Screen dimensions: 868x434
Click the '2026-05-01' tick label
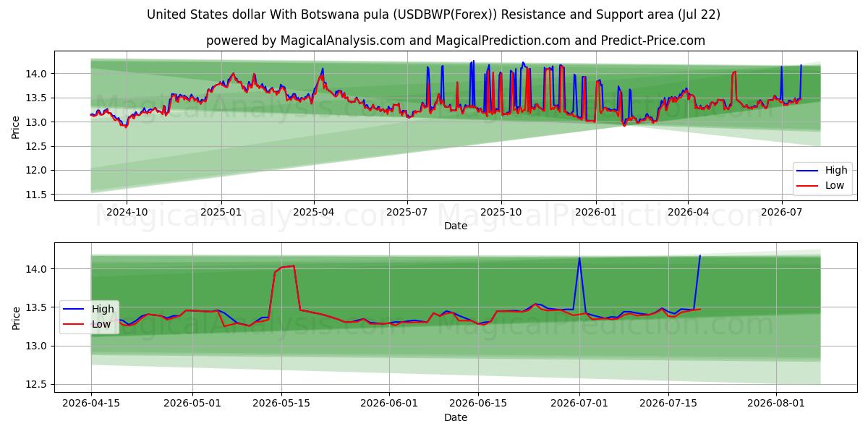point(192,404)
